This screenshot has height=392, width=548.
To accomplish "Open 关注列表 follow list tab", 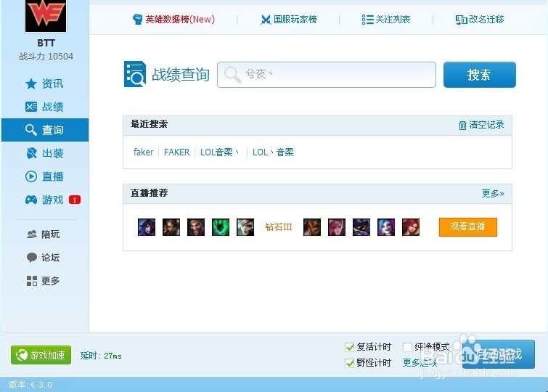I will 386,19.
